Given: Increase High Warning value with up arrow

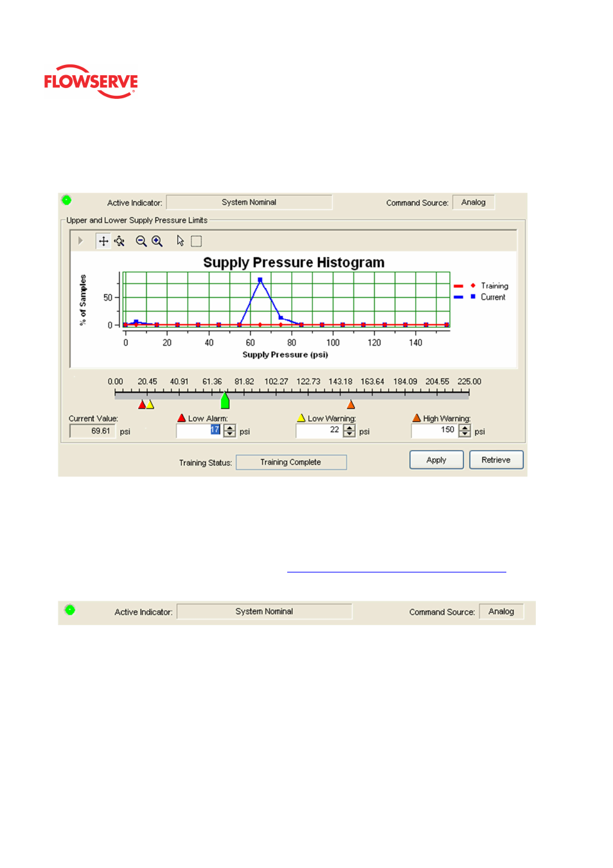Looking at the screenshot, I should (x=465, y=427).
